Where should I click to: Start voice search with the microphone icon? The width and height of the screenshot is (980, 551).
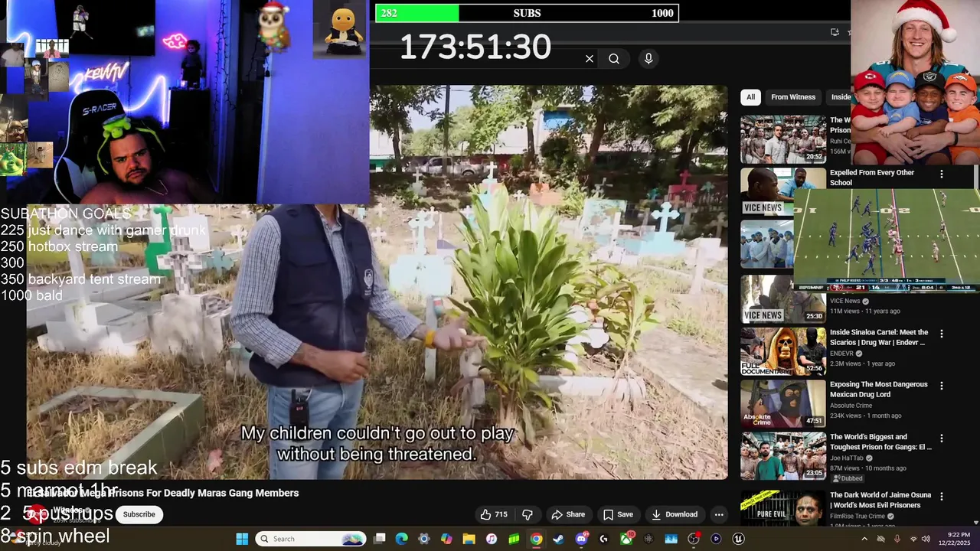pyautogui.click(x=648, y=59)
